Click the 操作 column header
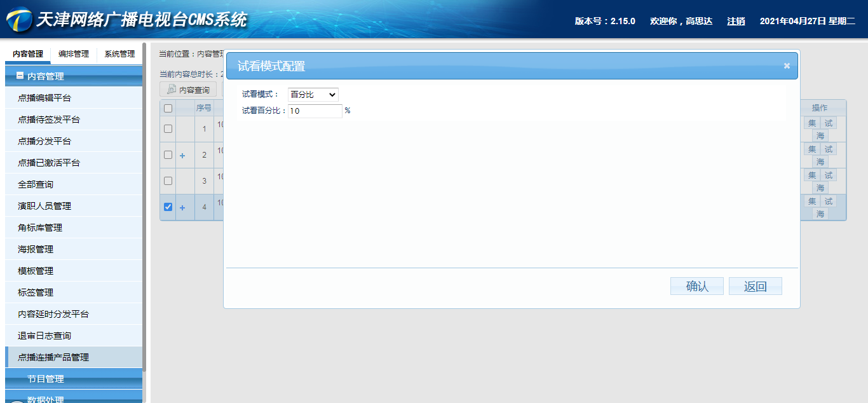The image size is (868, 403). tap(820, 108)
